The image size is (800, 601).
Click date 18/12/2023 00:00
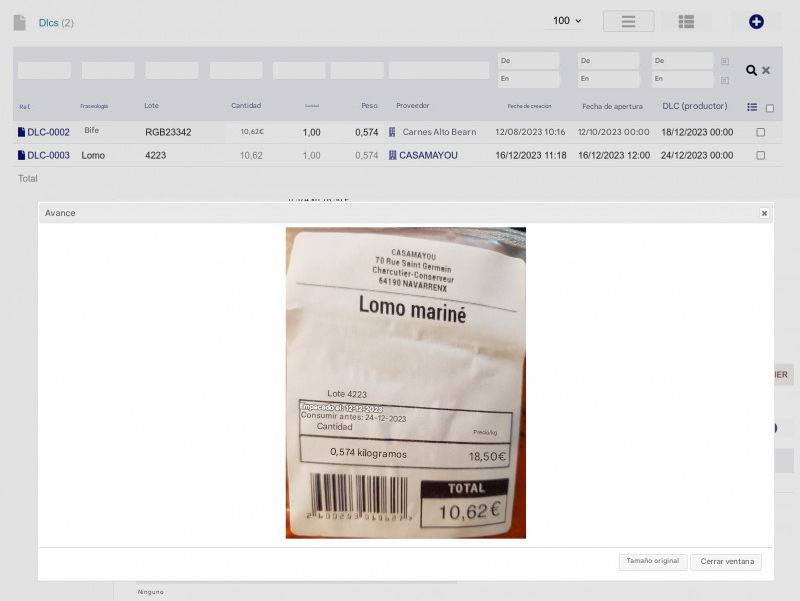coord(697,132)
